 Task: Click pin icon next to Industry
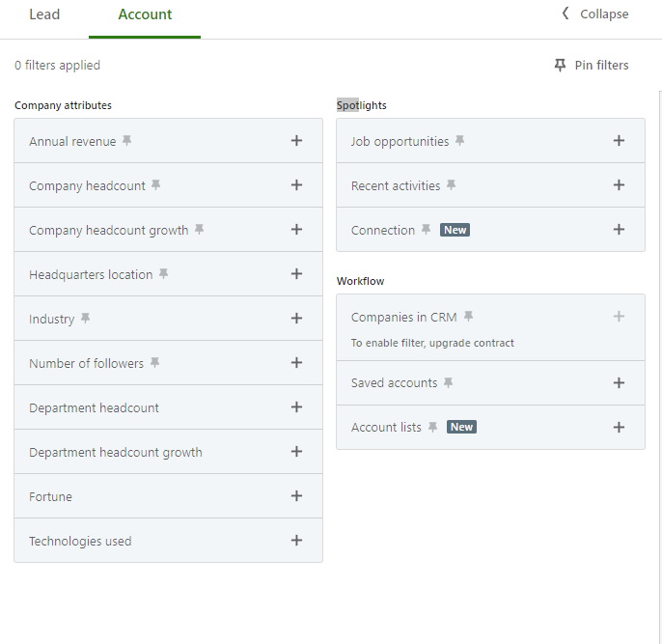[86, 319]
